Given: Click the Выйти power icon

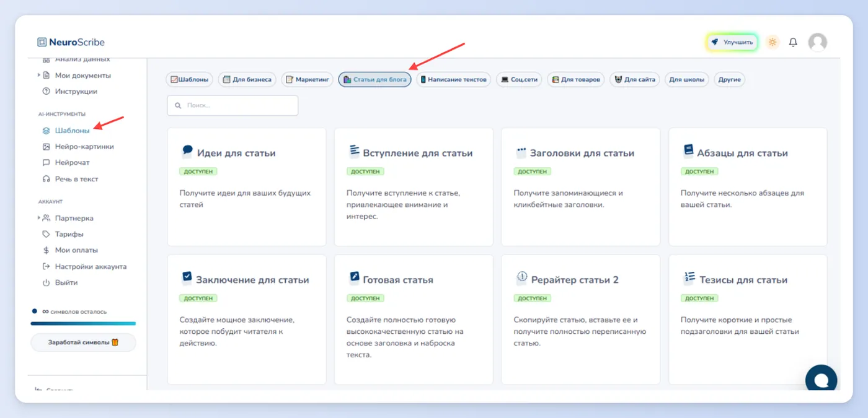Looking at the screenshot, I should (x=46, y=282).
